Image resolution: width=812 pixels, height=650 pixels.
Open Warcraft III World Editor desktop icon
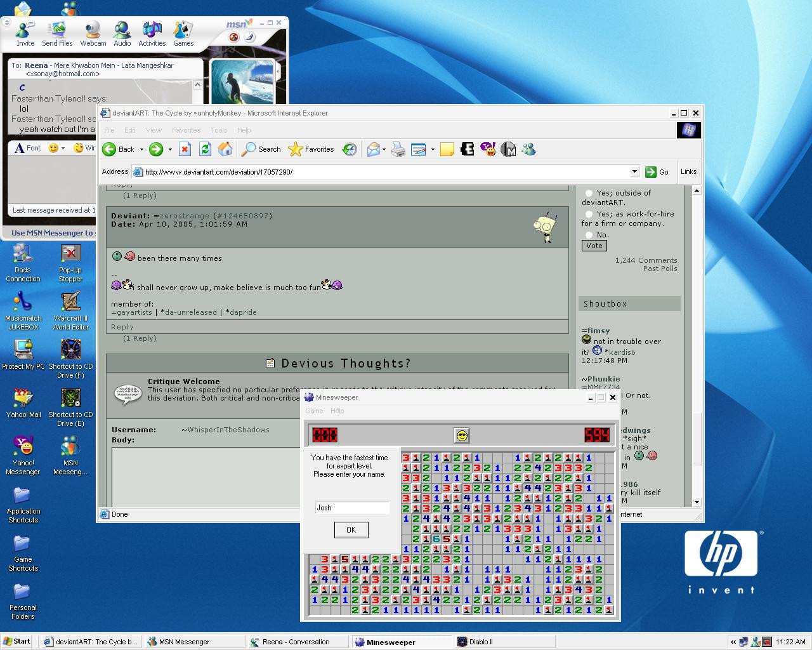click(70, 311)
